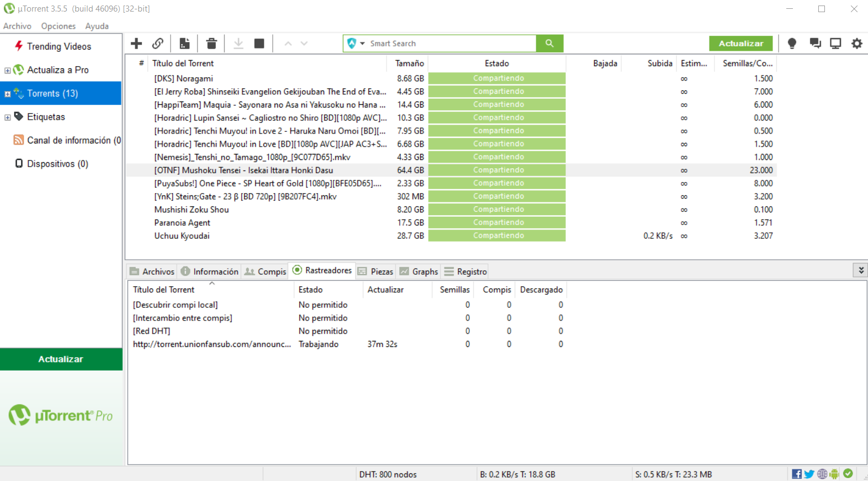Collapse the detail pane with the double chevron

point(861,270)
